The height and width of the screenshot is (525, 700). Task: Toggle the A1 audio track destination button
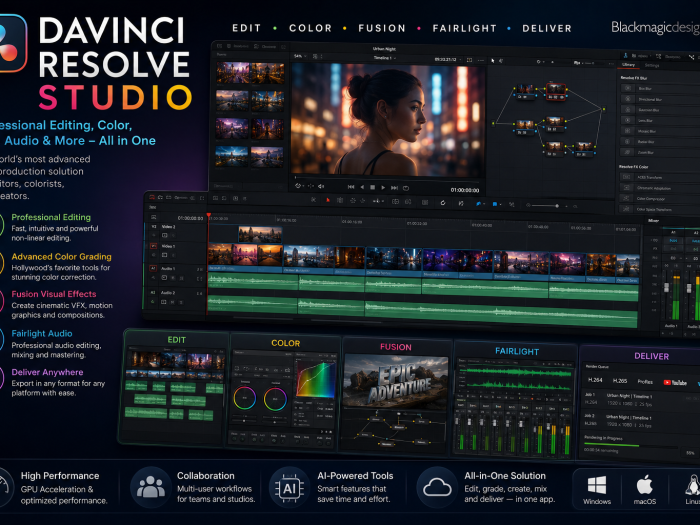pos(153,268)
